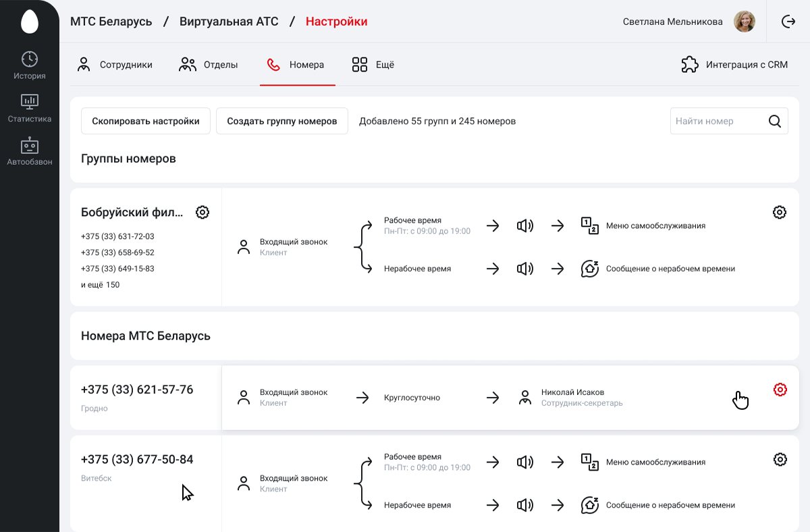Open gear next to Бобруйский фил... title

pyautogui.click(x=202, y=212)
